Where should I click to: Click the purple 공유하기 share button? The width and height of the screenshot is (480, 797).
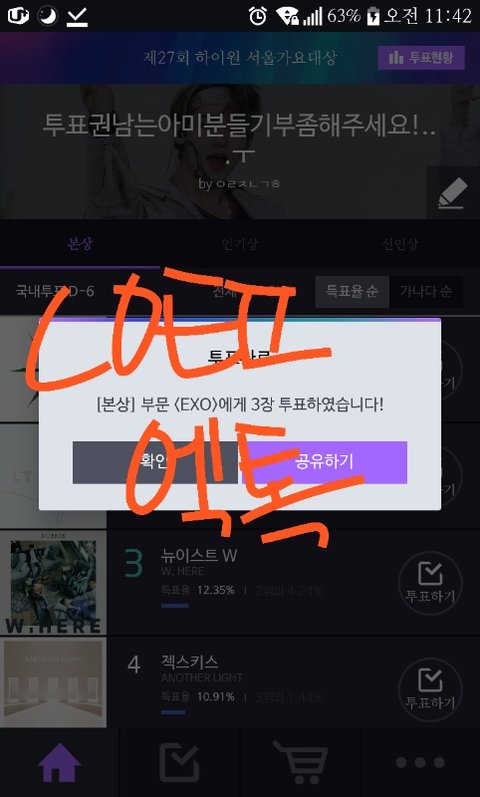tap(324, 463)
